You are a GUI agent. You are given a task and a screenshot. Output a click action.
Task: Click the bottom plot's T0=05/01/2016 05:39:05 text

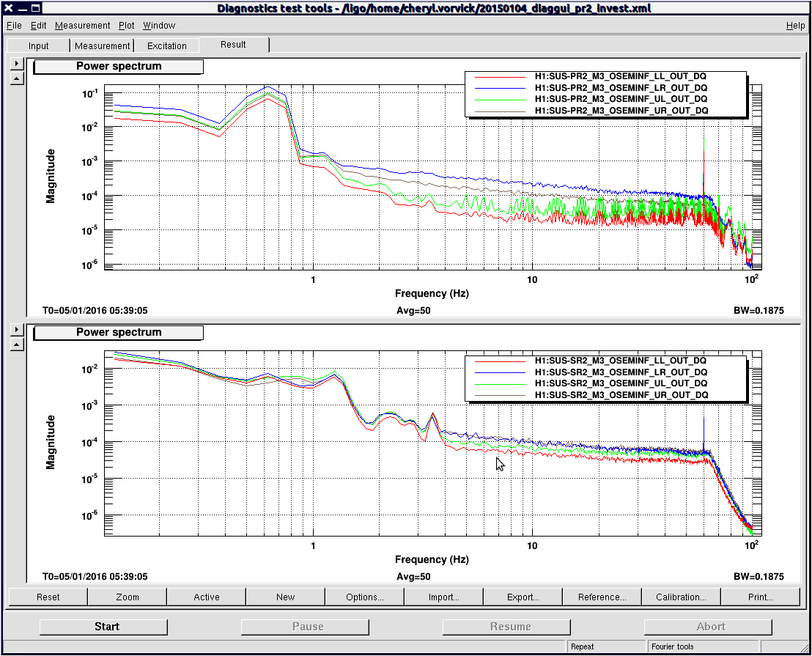pos(95,576)
